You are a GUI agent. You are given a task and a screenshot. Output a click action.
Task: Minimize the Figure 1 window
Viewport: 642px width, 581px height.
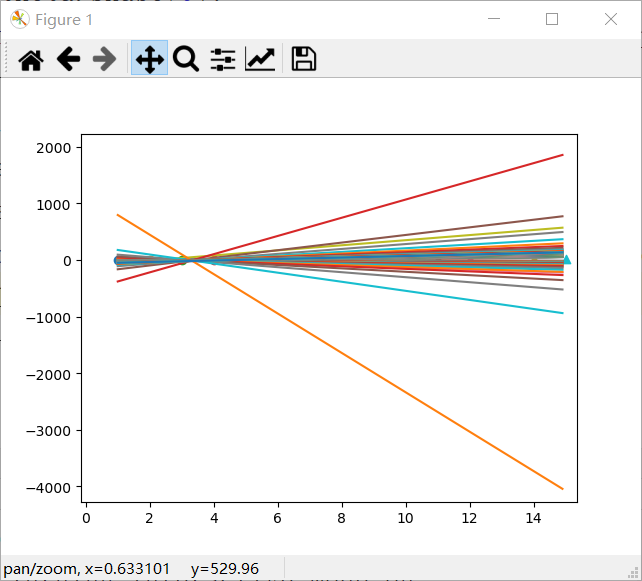(492, 19)
